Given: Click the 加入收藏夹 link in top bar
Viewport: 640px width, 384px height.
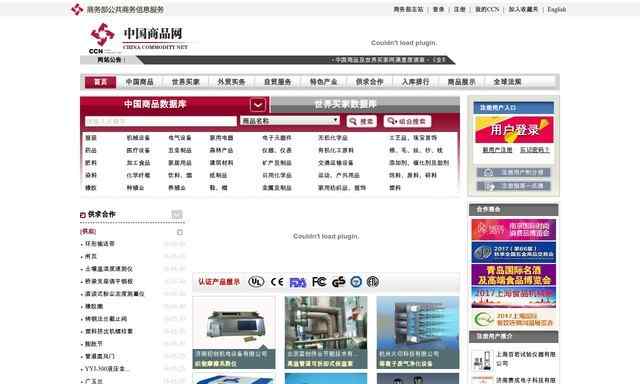Looking at the screenshot, I should coord(523,9).
